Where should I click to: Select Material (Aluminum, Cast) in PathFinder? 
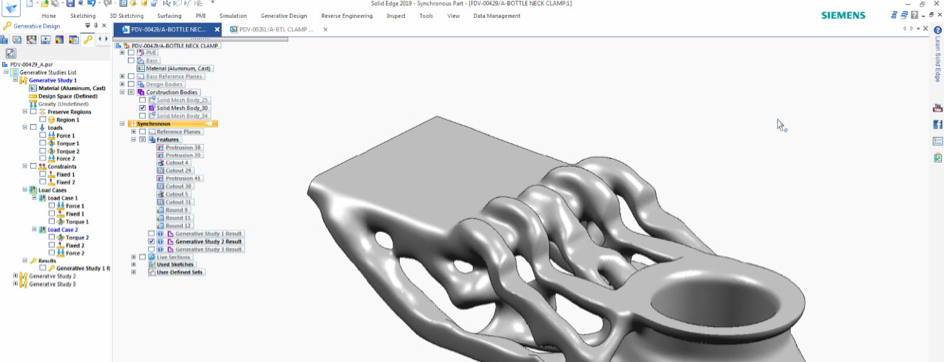pos(178,69)
